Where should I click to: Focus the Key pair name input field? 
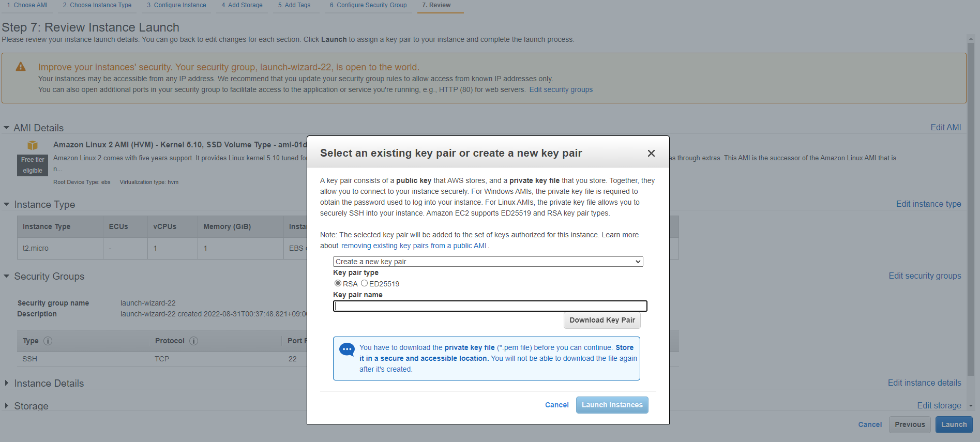tap(490, 306)
